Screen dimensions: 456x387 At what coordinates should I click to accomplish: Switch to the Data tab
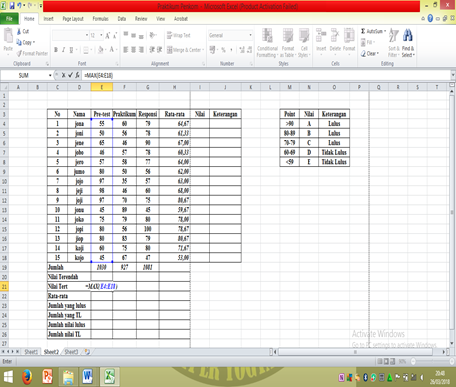coord(122,19)
